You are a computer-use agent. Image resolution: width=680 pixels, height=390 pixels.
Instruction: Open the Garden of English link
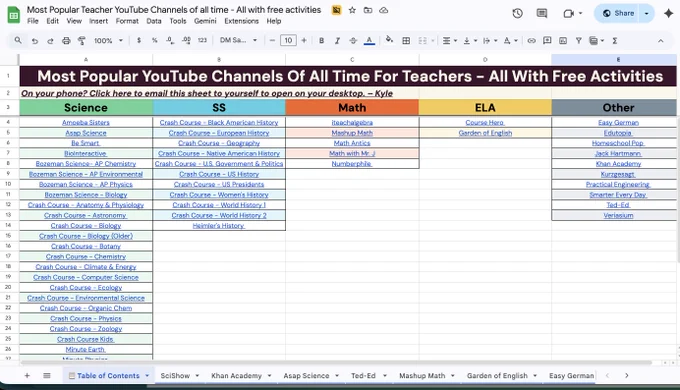click(x=485, y=133)
